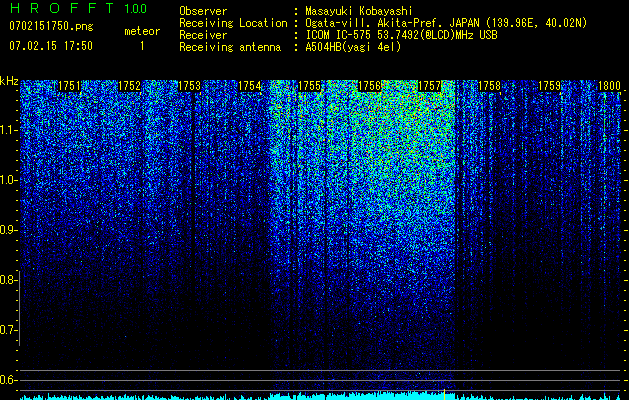Click the 1759 time marker
Screen dimensions: 629x400
pos(550,86)
